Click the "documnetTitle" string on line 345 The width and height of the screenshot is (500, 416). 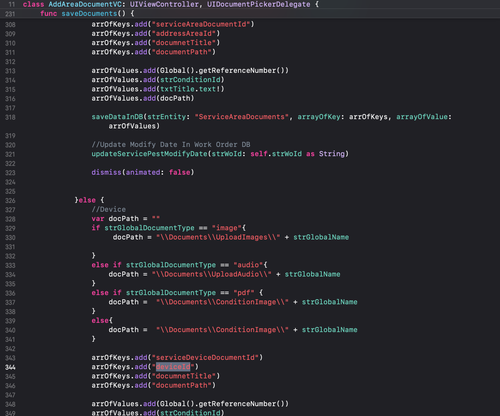(184, 376)
